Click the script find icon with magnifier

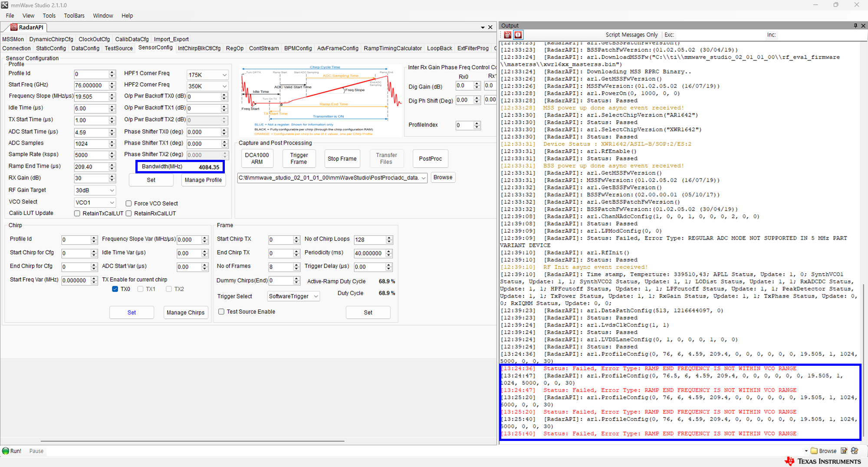tap(855, 451)
